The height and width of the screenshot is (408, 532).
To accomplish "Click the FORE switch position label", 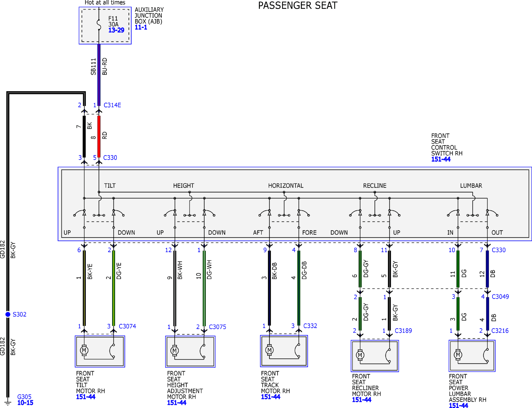I will tap(309, 233).
